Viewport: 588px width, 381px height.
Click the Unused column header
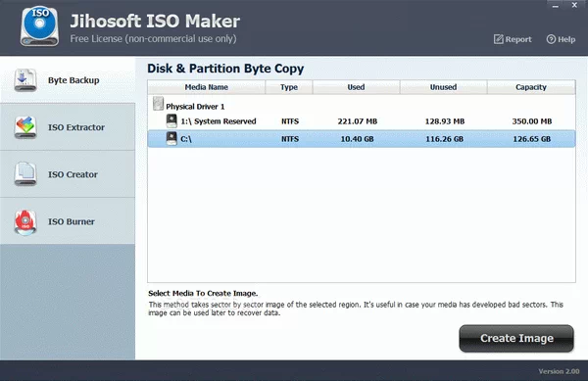(x=443, y=87)
